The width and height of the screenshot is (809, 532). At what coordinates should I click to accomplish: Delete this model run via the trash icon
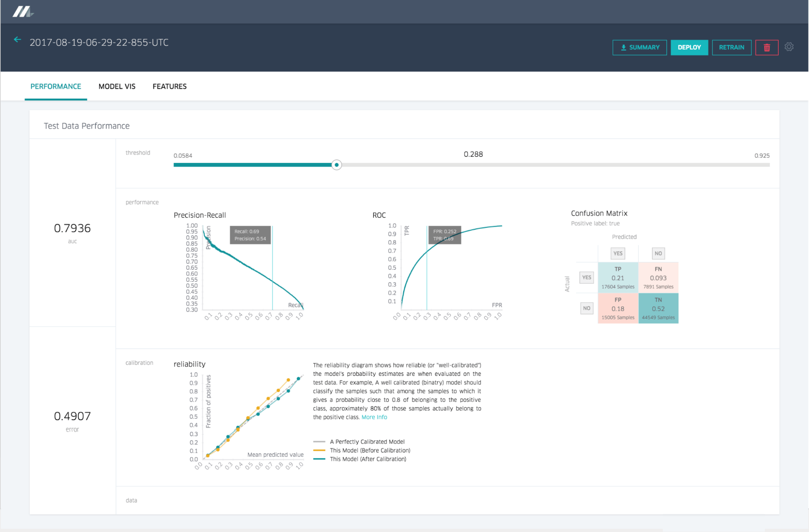point(767,47)
